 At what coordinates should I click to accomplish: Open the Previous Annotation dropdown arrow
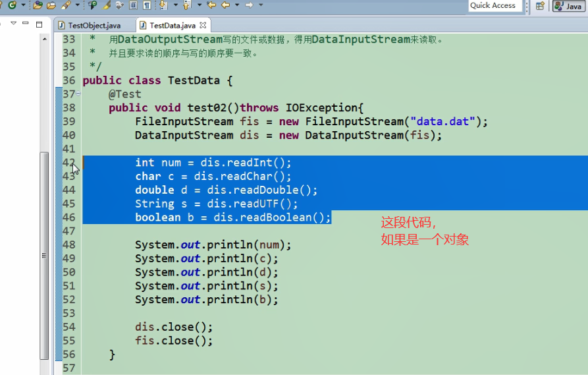click(200, 5)
